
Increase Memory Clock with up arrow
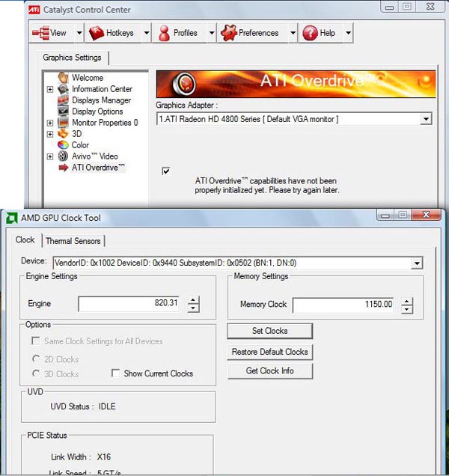tap(407, 302)
